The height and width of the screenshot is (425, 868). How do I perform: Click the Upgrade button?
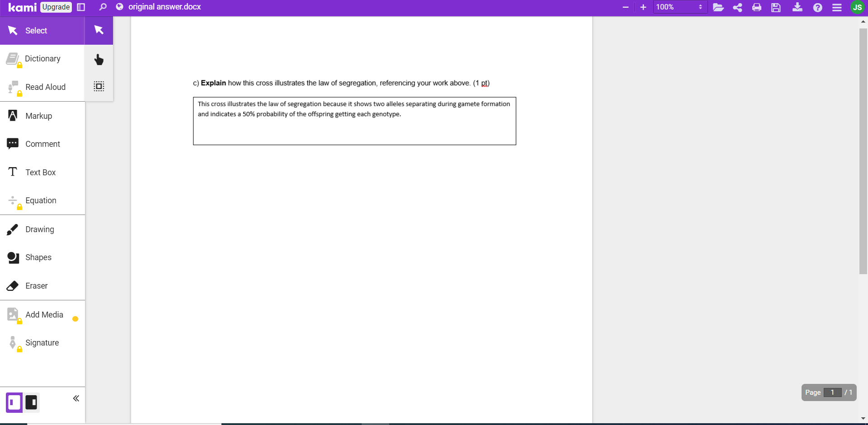click(x=56, y=7)
